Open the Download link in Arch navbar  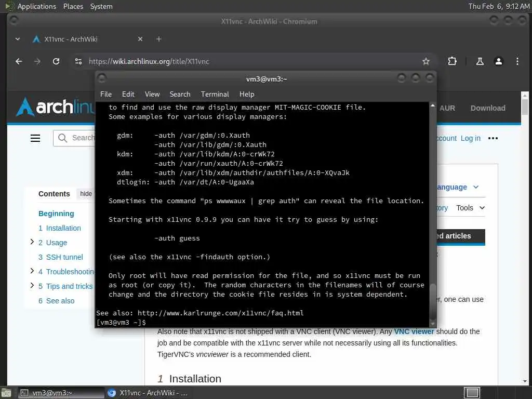click(x=488, y=108)
